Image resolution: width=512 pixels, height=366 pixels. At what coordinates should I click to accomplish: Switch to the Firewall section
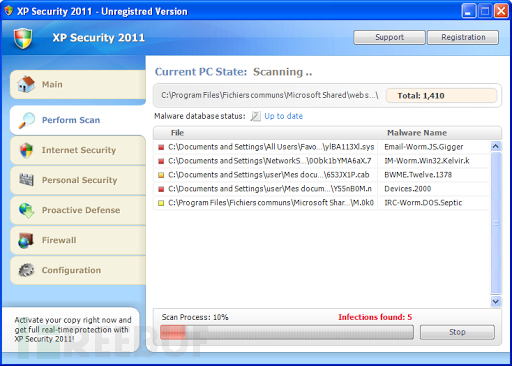coord(78,240)
